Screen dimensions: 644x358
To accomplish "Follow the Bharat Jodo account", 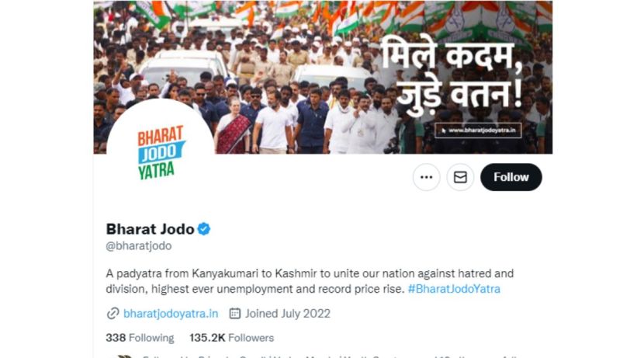I will (511, 177).
